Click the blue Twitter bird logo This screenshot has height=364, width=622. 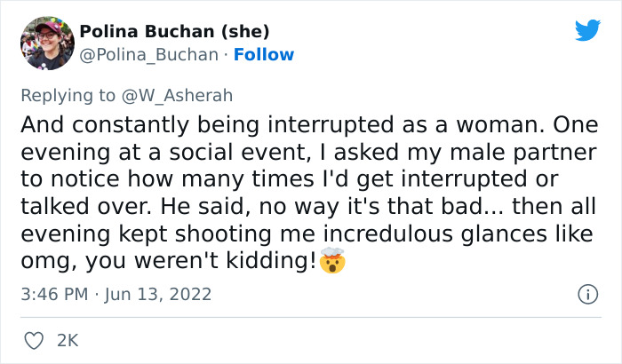pos(587,31)
